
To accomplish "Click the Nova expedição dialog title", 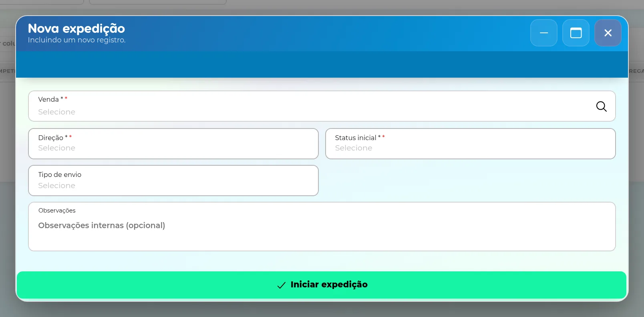I will click(x=76, y=28).
